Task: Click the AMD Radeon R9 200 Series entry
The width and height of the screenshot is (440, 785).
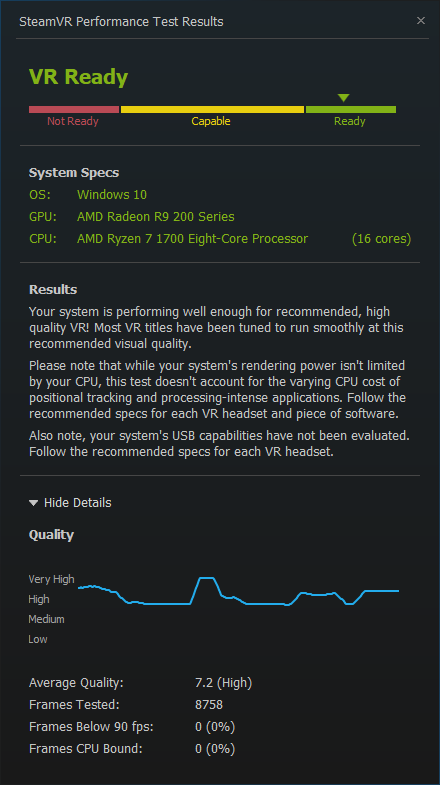Action: click(156, 216)
